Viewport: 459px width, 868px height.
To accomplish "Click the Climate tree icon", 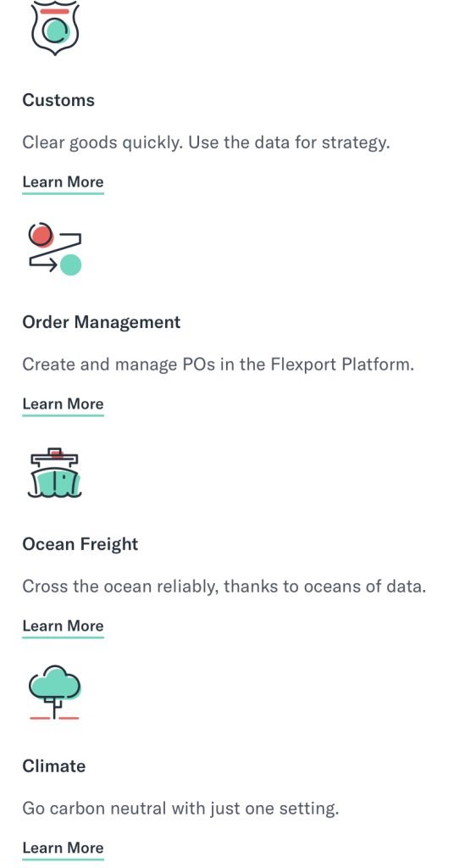I will point(54,693).
